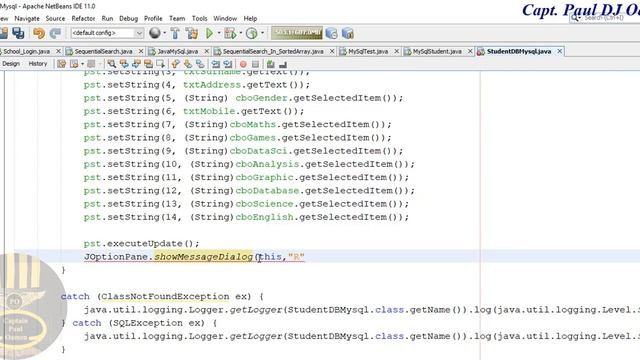The height and width of the screenshot is (360, 640).
Task: Toggle a bookmark with the bookmark icon
Action: [x=200, y=64]
